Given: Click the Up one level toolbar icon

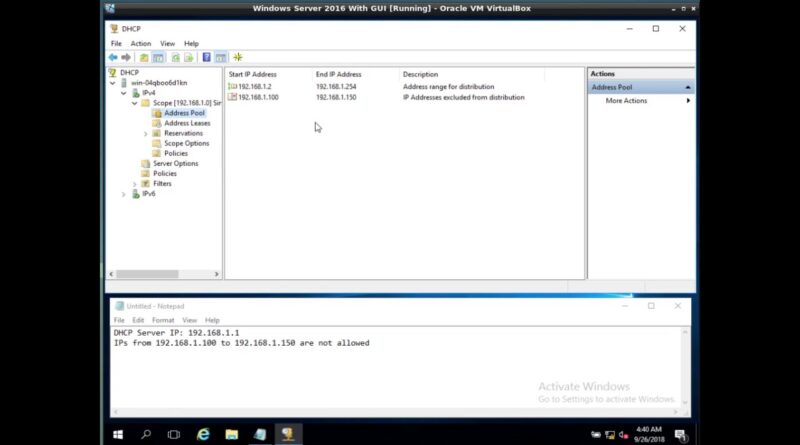Looking at the screenshot, I should [144, 58].
